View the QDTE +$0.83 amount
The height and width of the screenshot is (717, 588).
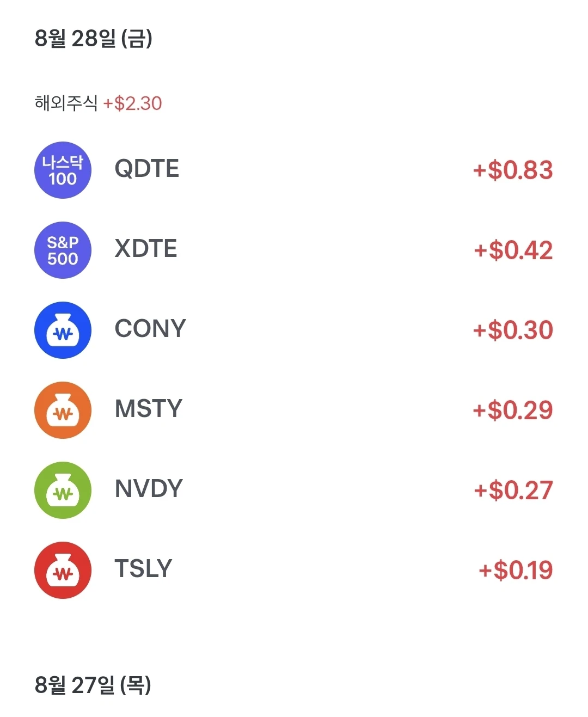click(513, 170)
